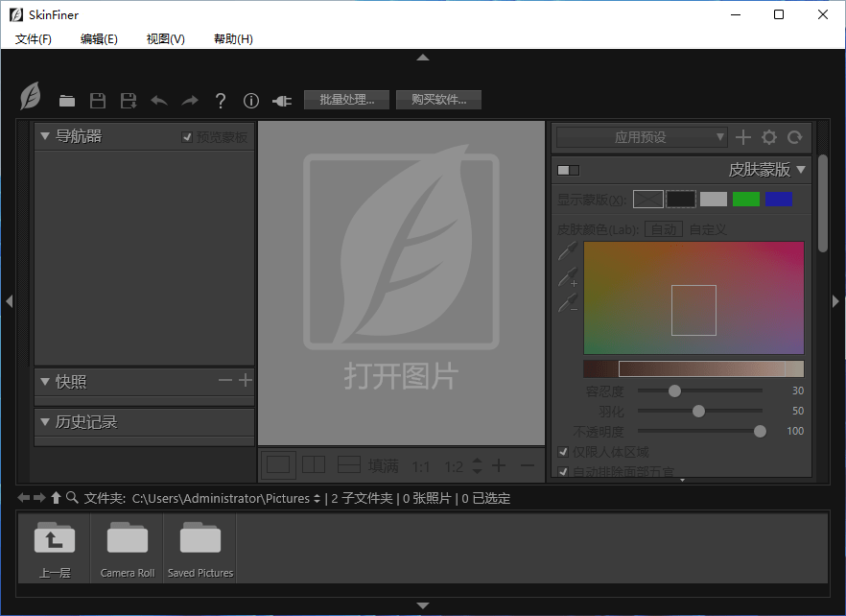Choose the no-mask crossed display swatch

click(x=648, y=200)
